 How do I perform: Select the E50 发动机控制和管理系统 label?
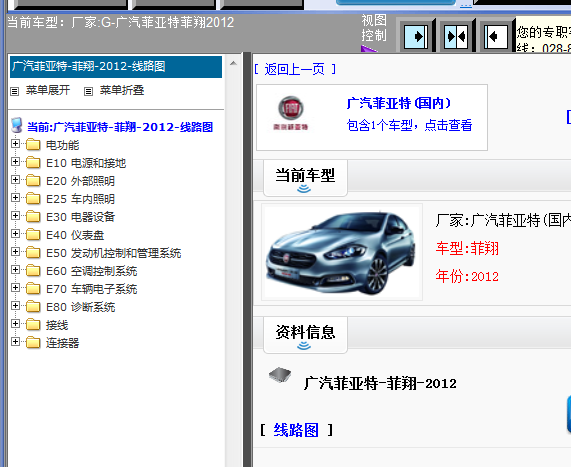pos(113,253)
